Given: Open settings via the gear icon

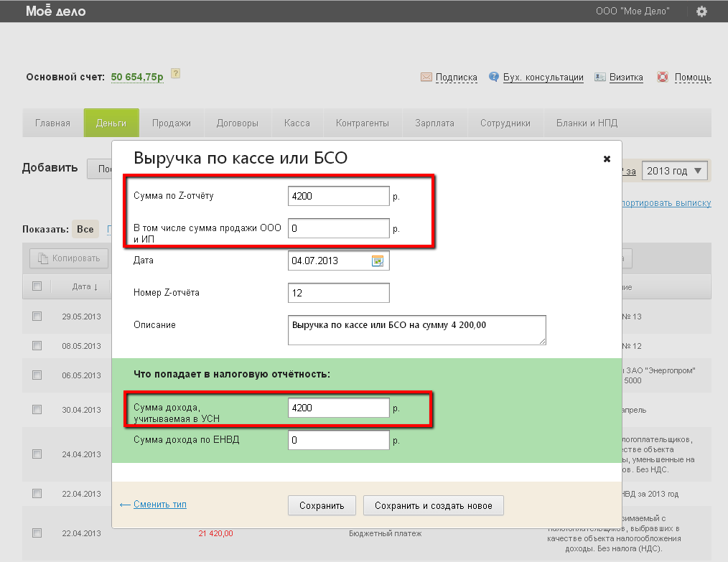Looking at the screenshot, I should pyautogui.click(x=701, y=11).
